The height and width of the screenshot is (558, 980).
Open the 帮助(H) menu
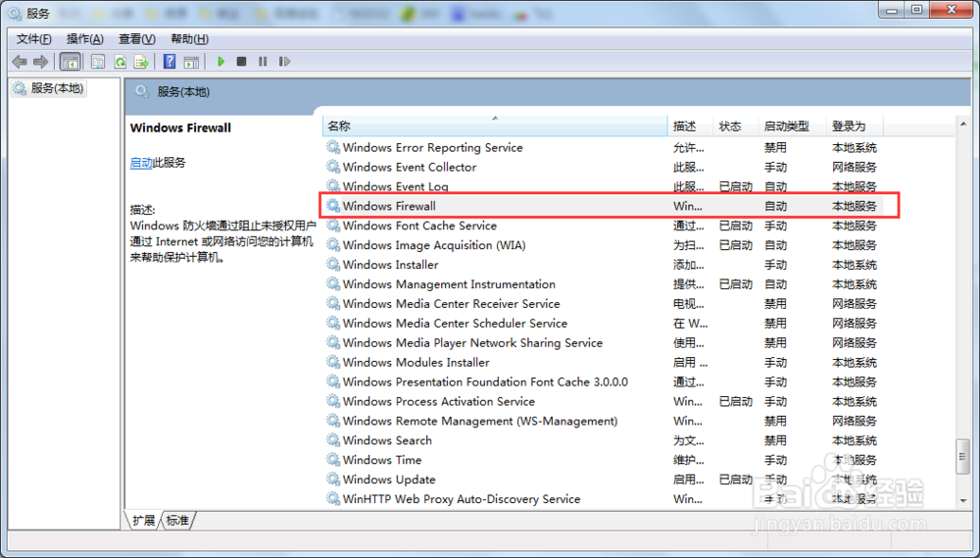tap(189, 39)
